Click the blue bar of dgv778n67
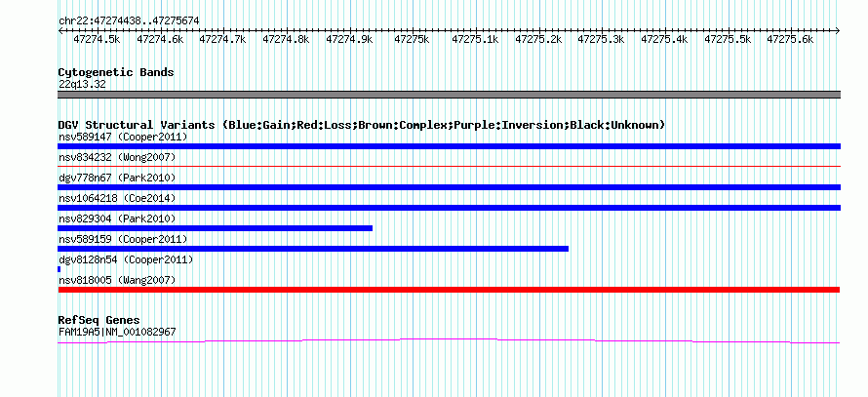868x397 pixels. point(449,187)
